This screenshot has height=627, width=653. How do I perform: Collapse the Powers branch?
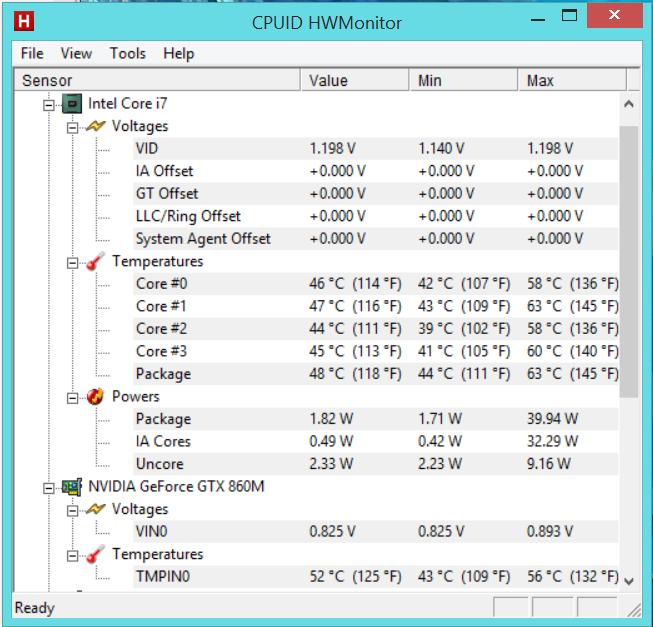tap(72, 398)
